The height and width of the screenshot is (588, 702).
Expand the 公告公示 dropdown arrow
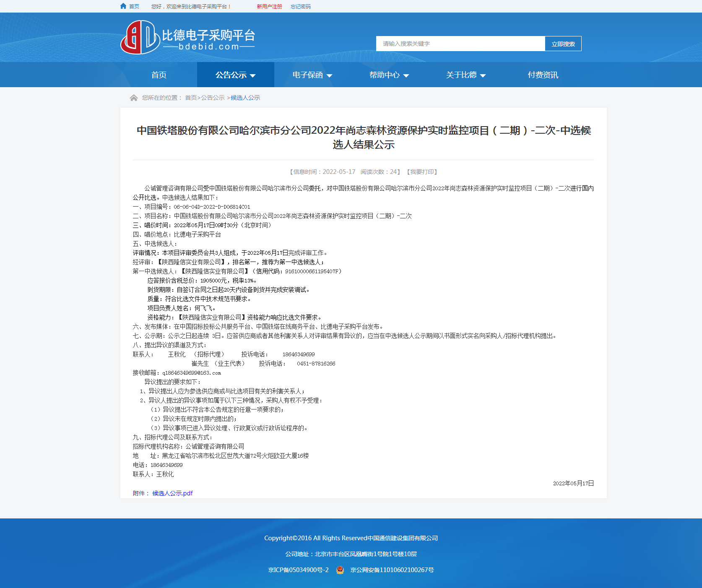[252, 75]
